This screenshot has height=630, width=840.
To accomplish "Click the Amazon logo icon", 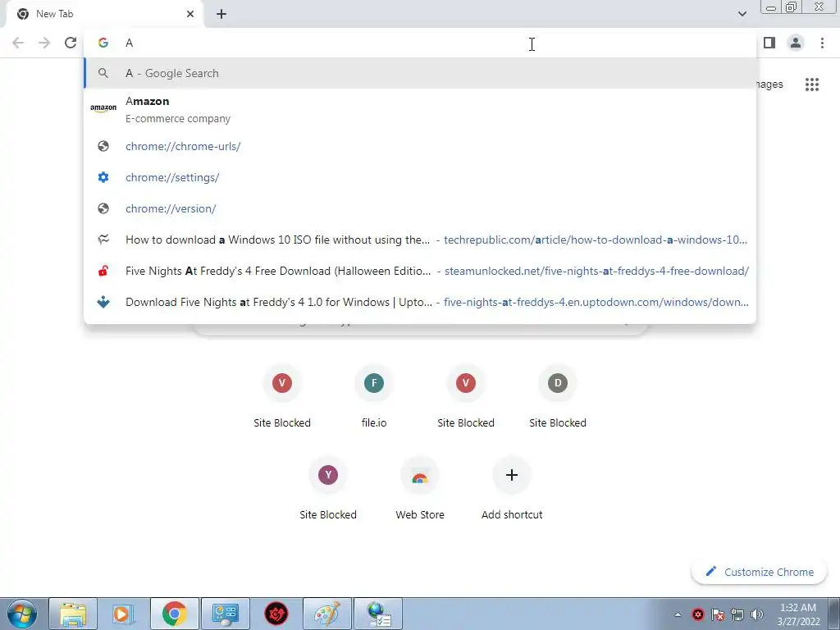I will point(103,108).
